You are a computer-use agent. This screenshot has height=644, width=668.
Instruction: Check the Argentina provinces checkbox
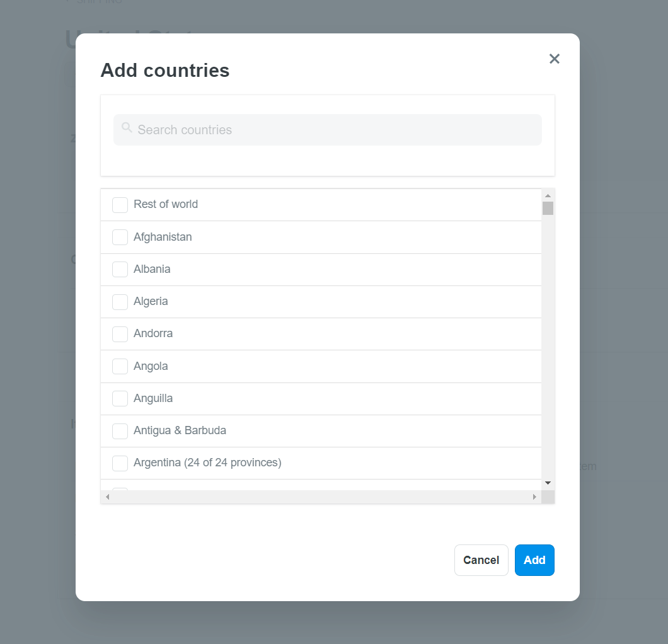[x=120, y=463]
